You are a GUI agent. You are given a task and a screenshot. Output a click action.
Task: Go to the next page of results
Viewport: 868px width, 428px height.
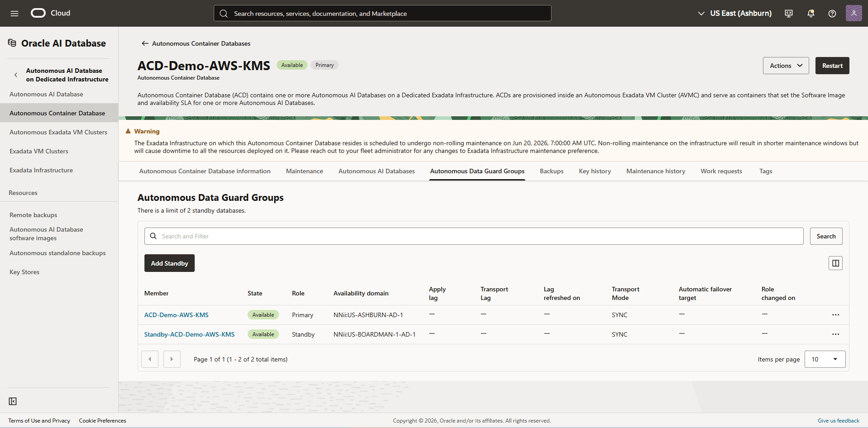pos(172,359)
